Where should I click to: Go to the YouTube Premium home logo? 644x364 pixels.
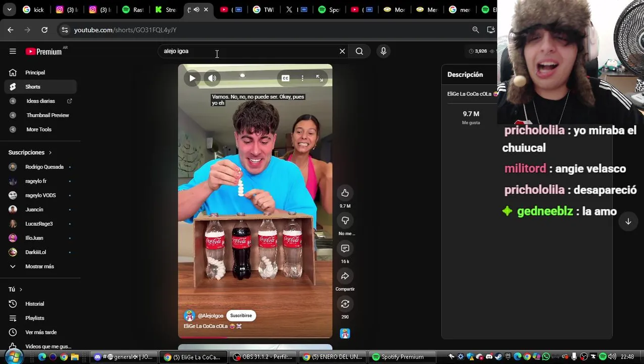[x=44, y=52]
